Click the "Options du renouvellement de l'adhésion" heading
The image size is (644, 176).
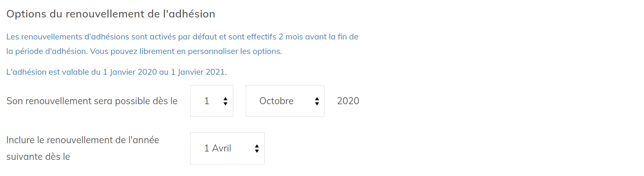pyautogui.click(x=111, y=14)
